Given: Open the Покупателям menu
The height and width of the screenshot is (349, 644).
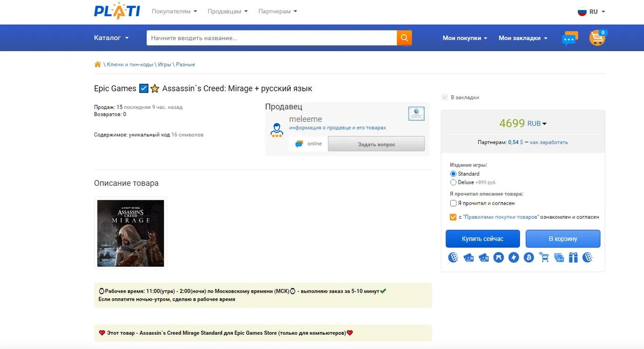Looking at the screenshot, I should [174, 11].
